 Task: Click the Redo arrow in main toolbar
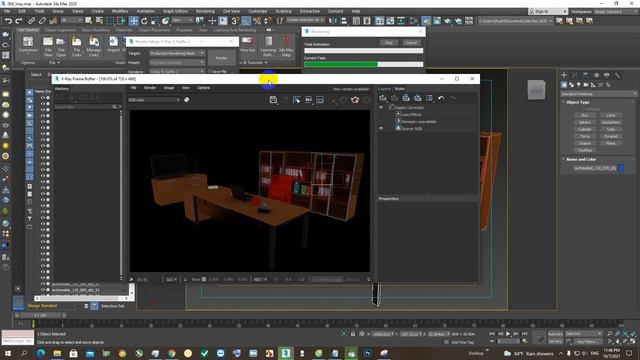(19, 20)
